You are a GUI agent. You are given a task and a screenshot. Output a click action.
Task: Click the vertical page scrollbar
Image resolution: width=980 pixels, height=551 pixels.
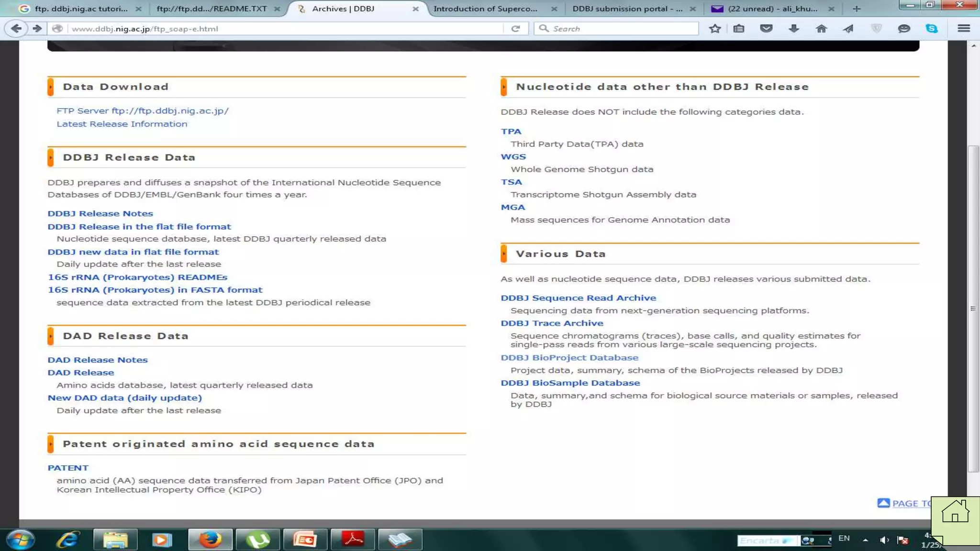tap(973, 309)
